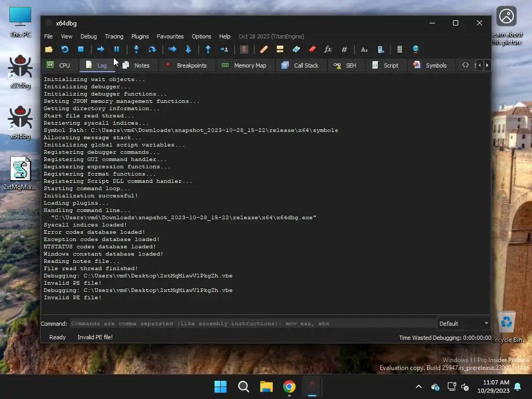This screenshot has height=399, width=532.
Task: Show hidden system tray icons
Action: point(419,387)
